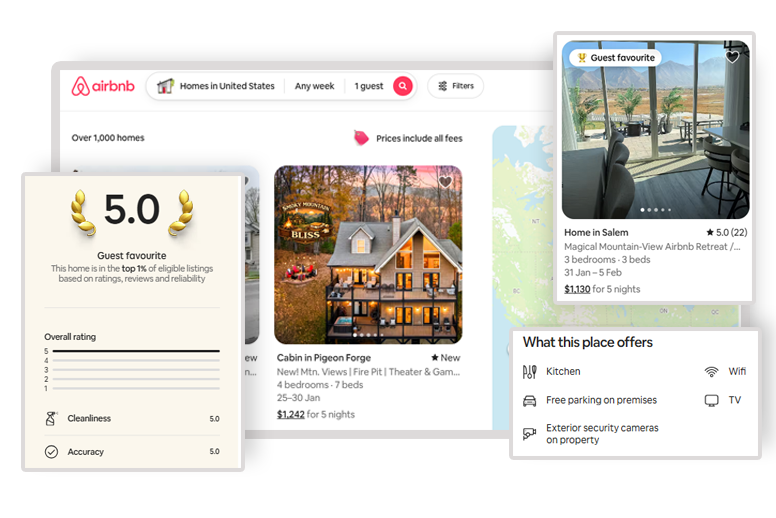776x518 pixels.
Task: Click the house icon in search bar
Action: [x=166, y=86]
